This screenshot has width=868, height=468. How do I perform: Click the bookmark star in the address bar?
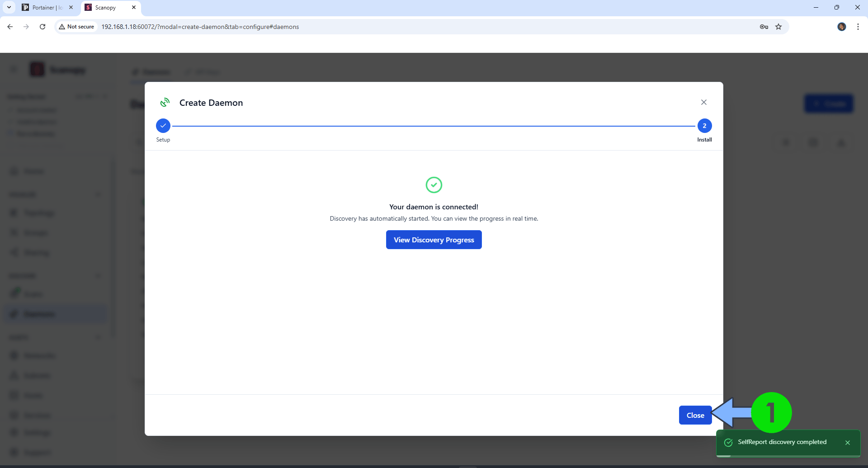[778, 27]
